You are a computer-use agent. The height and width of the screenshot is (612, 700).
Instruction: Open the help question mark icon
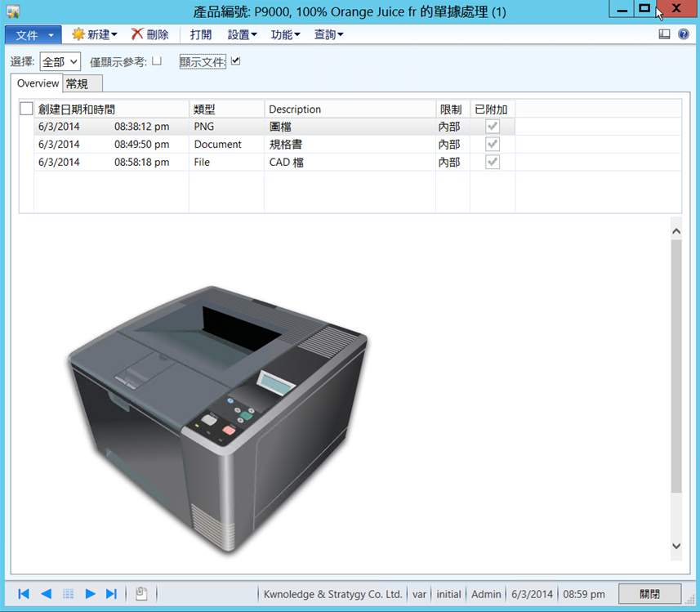point(684,34)
